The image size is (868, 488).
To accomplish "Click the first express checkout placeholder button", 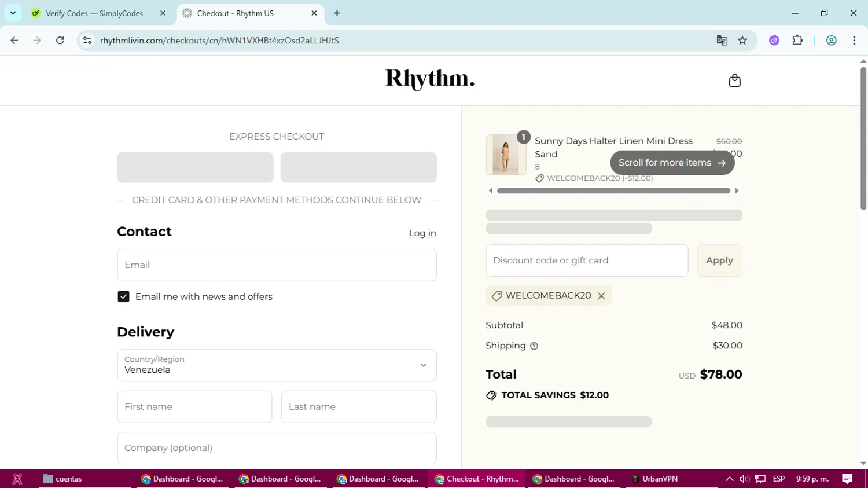I will pyautogui.click(x=195, y=167).
